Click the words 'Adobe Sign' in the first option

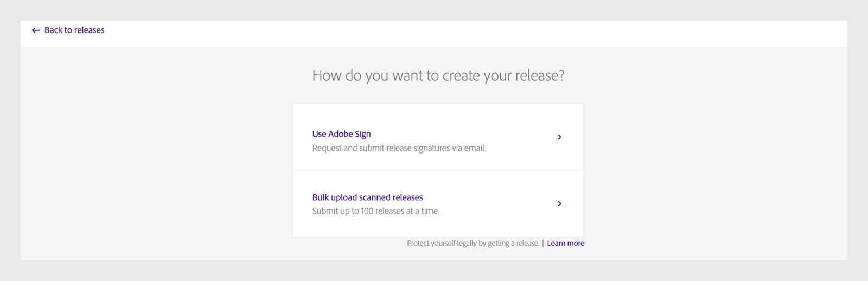349,134
